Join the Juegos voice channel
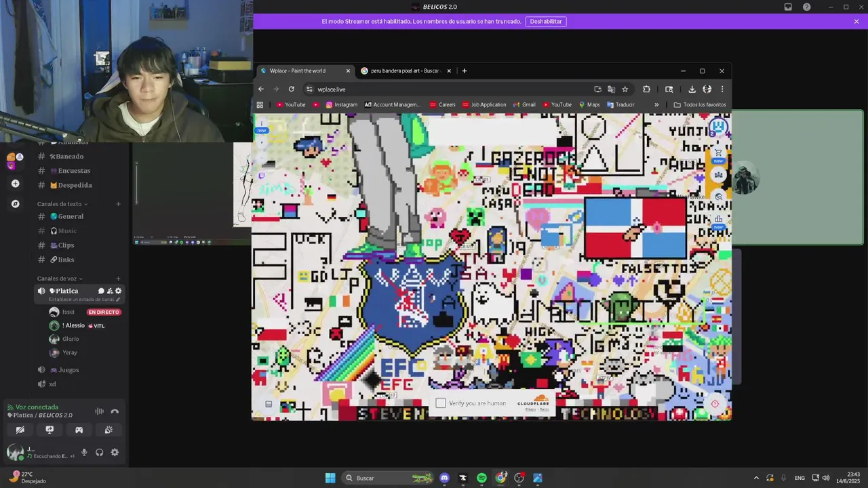868x488 pixels. click(78, 370)
